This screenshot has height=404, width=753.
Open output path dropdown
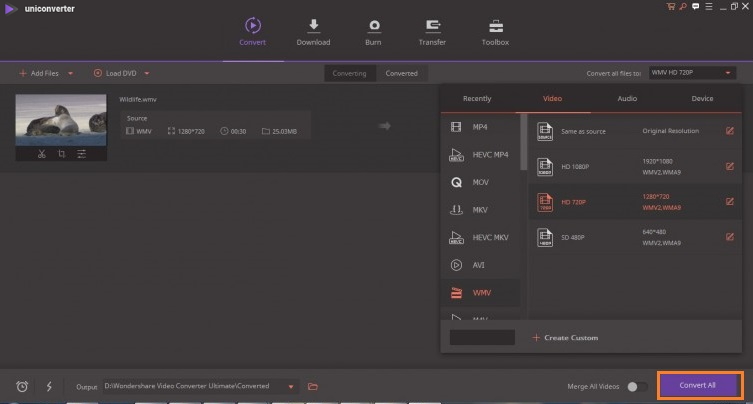291,386
